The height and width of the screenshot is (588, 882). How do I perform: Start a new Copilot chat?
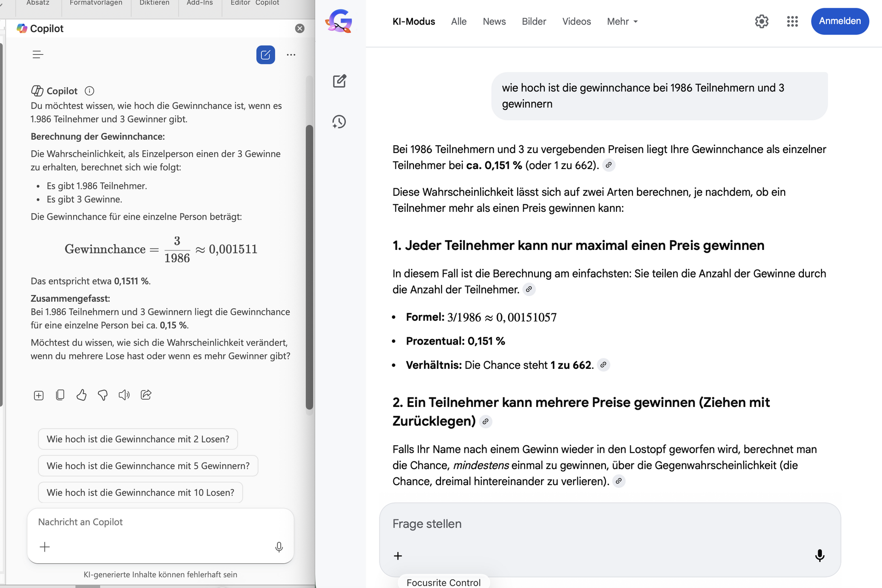(x=266, y=55)
